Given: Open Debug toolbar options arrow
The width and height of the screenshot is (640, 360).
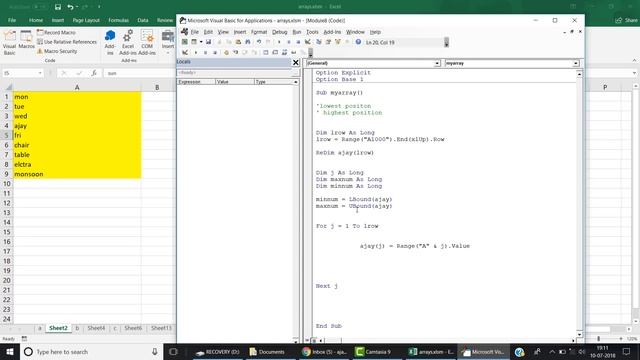Looking at the screenshot, I should (x=311, y=53).
